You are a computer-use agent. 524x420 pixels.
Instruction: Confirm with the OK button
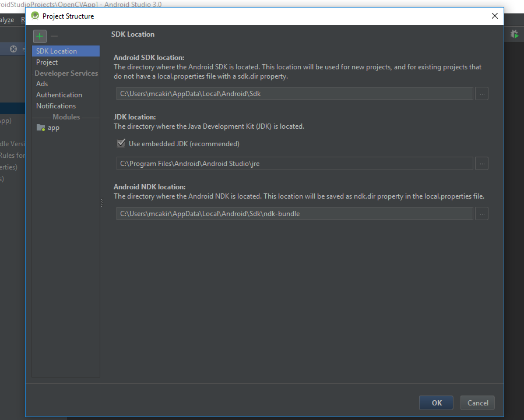pyautogui.click(x=436, y=403)
